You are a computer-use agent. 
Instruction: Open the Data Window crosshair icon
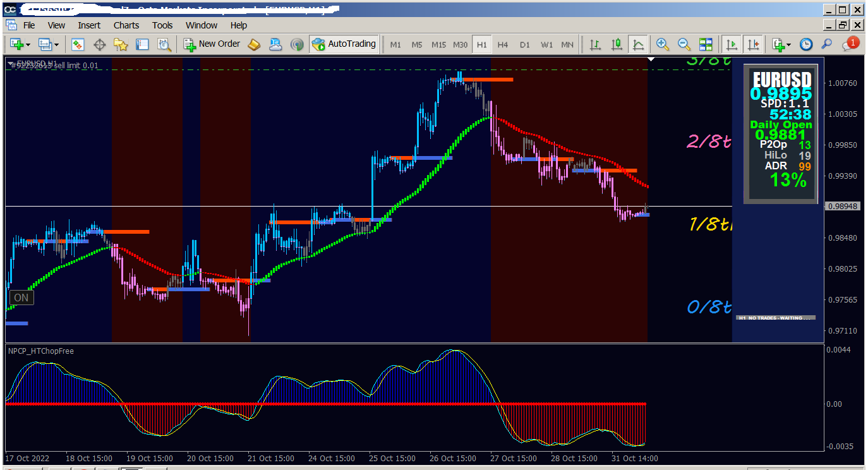click(x=99, y=44)
